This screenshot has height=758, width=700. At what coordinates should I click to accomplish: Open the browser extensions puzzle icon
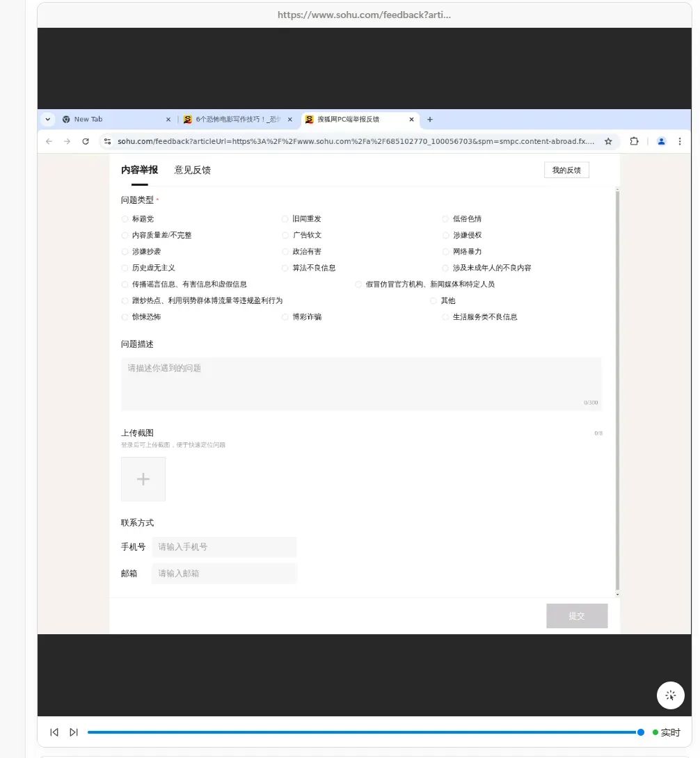634,141
